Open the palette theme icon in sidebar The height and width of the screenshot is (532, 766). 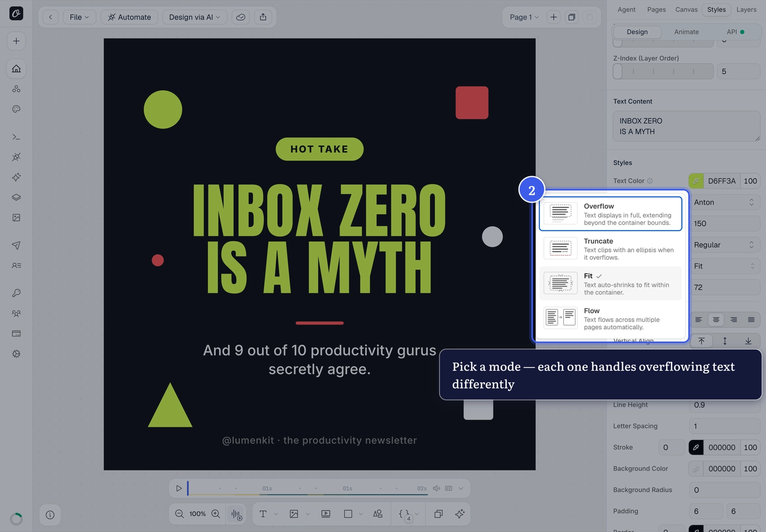coord(16,109)
